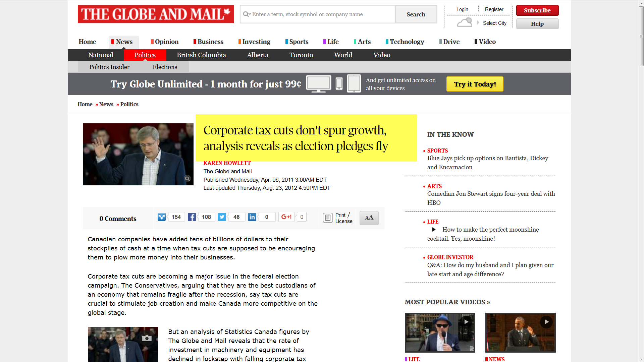Click into the search term input field
644x362 pixels.
[x=322, y=14]
